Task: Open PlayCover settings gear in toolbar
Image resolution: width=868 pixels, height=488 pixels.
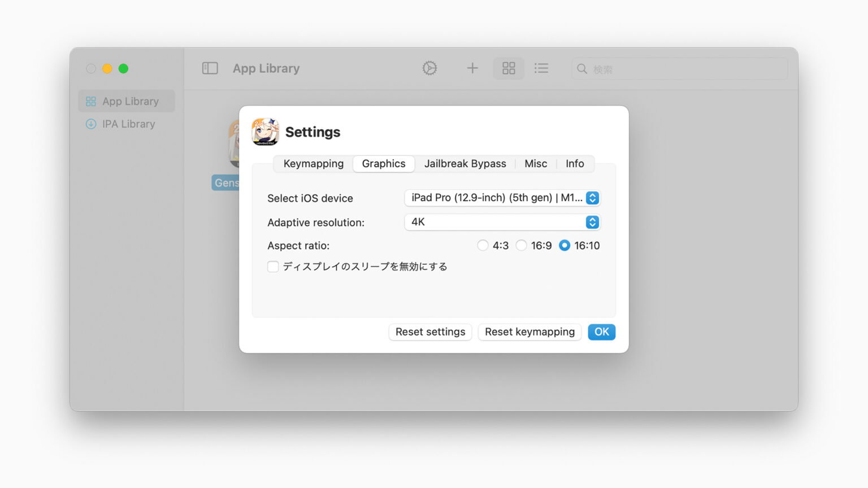Action: pyautogui.click(x=429, y=68)
